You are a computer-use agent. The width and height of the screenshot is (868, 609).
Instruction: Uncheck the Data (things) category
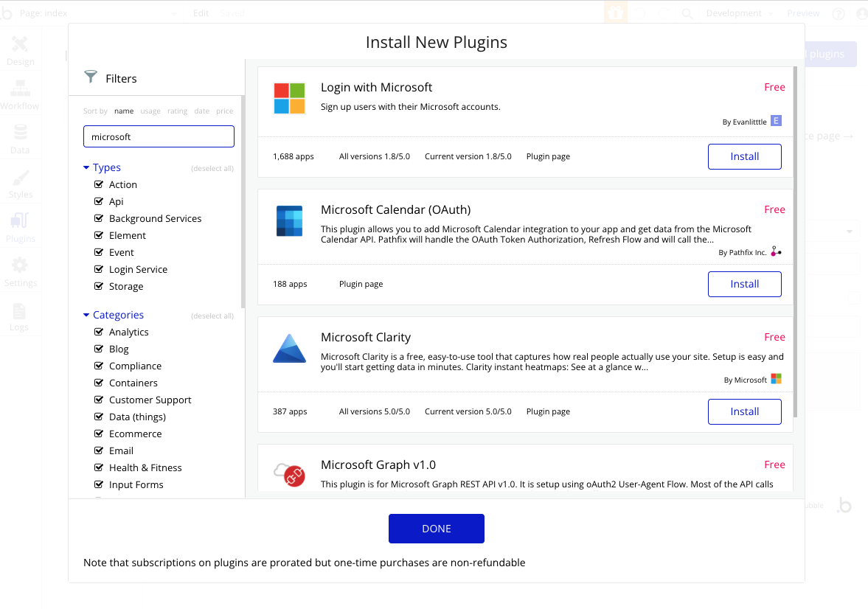pos(99,417)
